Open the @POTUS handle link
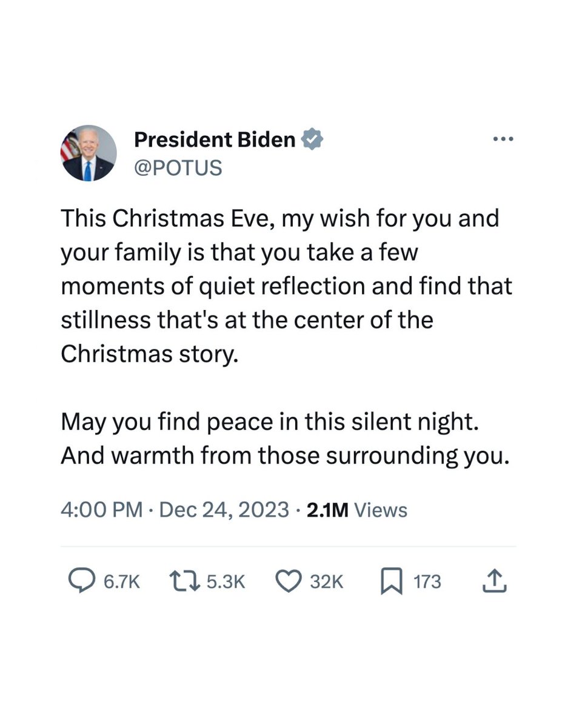582x728 pixels. (178, 167)
